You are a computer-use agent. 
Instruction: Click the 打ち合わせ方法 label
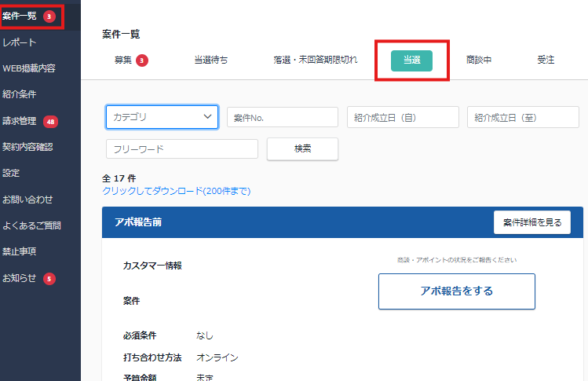pos(152,357)
